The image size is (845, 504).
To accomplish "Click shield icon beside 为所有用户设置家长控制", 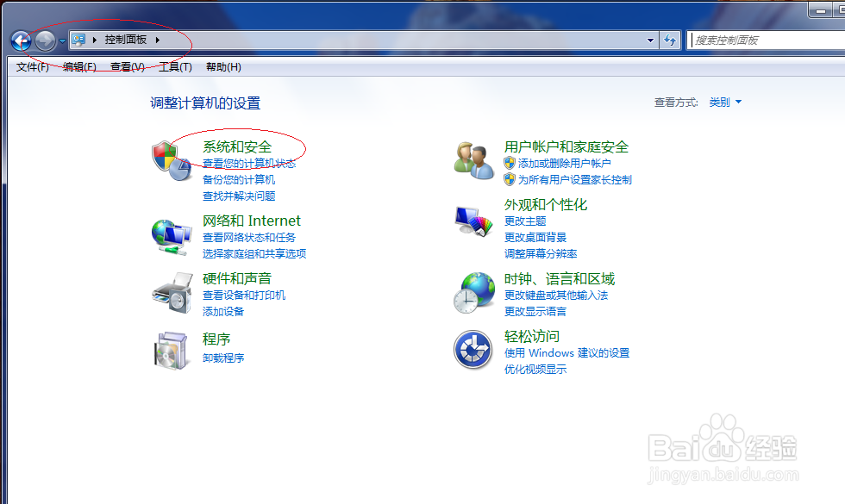I will [510, 180].
